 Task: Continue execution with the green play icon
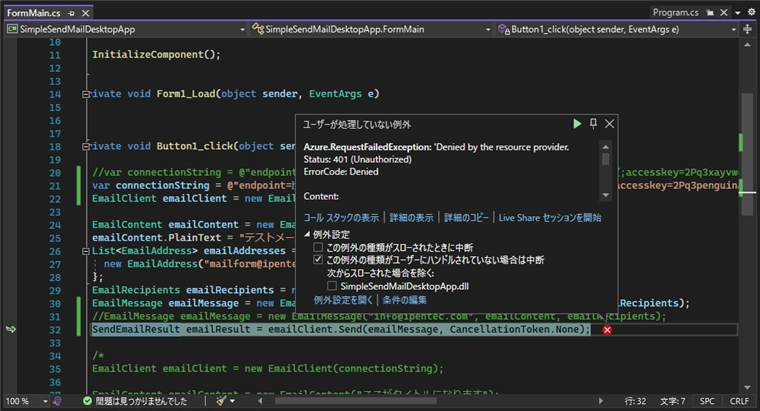(x=577, y=124)
